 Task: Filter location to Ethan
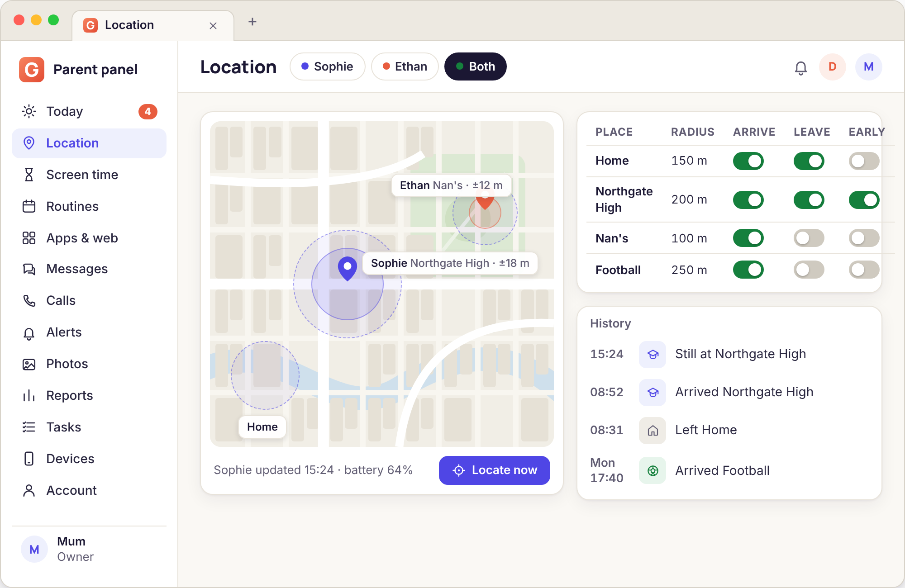[x=405, y=66]
